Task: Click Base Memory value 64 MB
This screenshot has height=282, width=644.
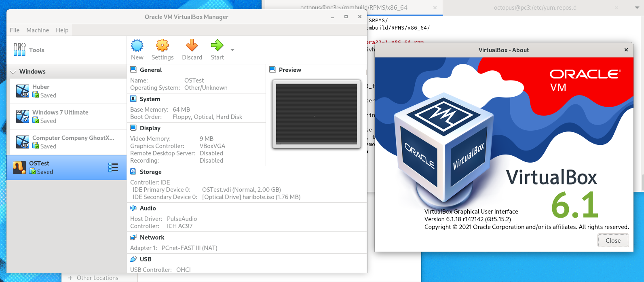Action: [181, 110]
